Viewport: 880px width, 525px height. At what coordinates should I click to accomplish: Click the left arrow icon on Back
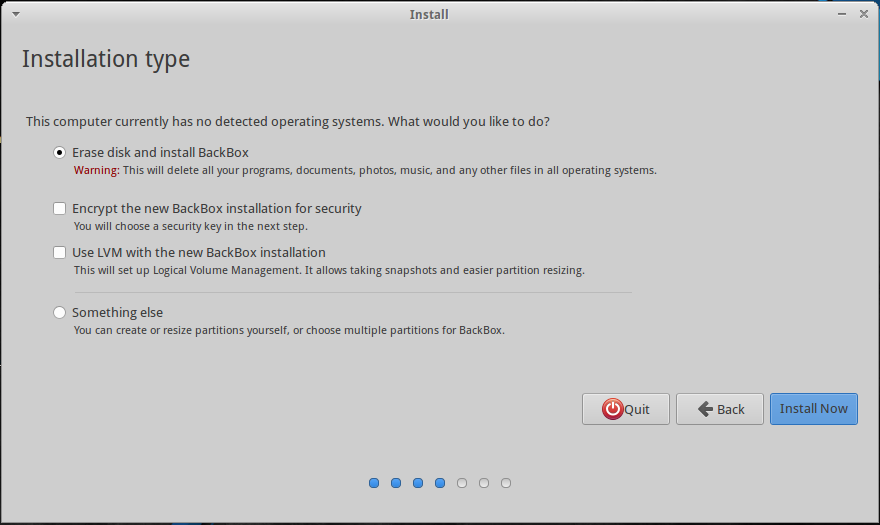click(705, 409)
